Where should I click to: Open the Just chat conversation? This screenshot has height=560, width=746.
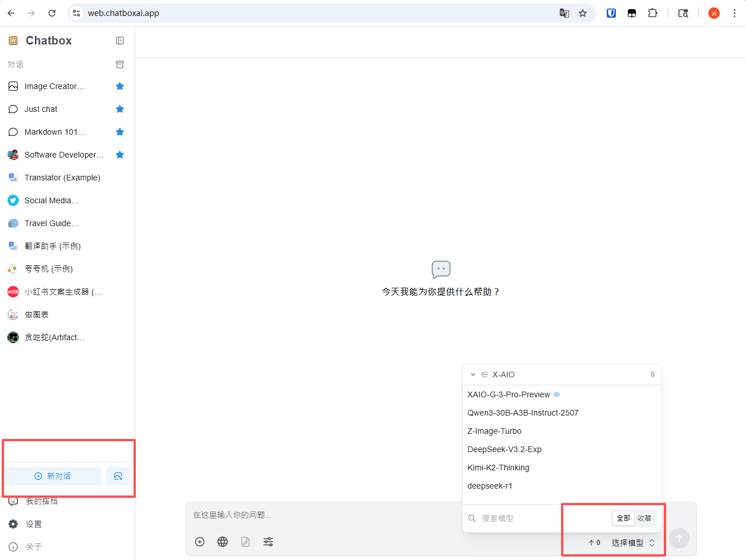[41, 109]
